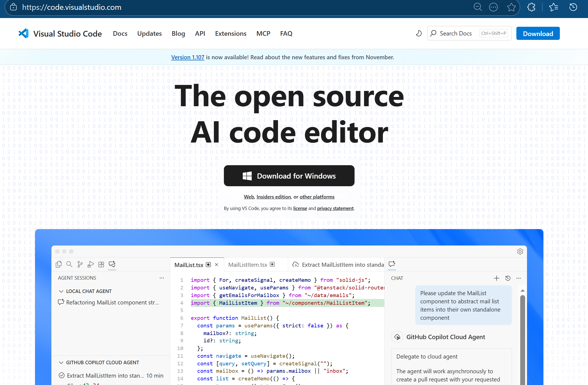Screen dimensions: 588x385
Task: Click the Run and Debug icon
Action: pos(90,264)
